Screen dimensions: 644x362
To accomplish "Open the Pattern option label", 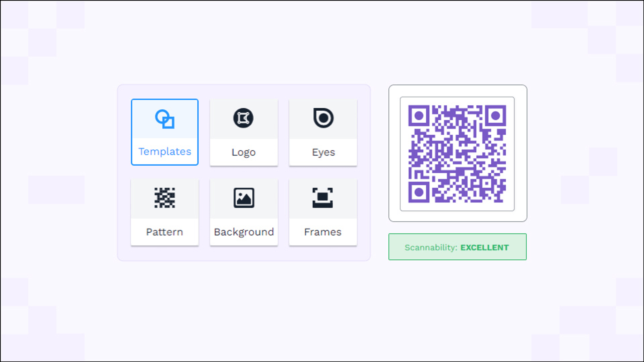I will [x=165, y=232].
